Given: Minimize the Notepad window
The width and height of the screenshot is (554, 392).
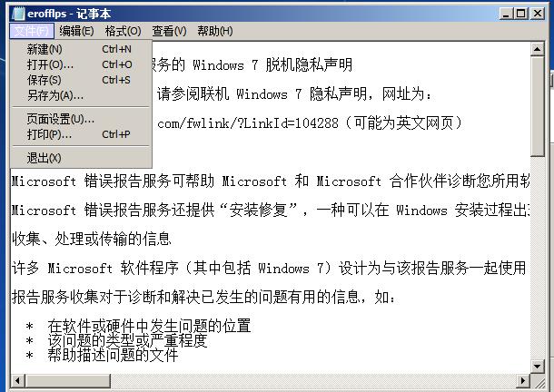Looking at the screenshot, I should tap(507, 14).
